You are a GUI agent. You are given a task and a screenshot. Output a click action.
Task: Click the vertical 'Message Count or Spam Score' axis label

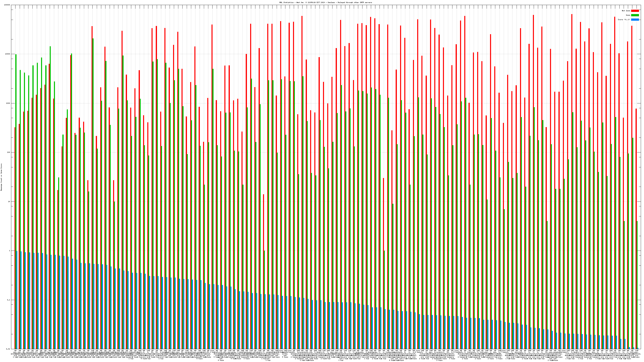1,177
